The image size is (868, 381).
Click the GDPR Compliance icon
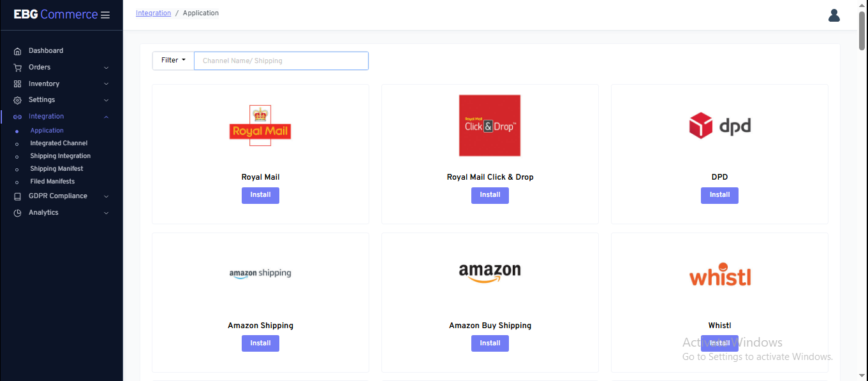(17, 196)
